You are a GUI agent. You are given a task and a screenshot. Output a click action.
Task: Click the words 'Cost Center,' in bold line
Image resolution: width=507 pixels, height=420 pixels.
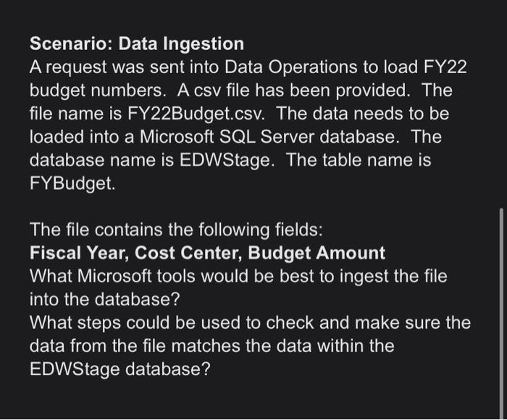[x=188, y=253]
